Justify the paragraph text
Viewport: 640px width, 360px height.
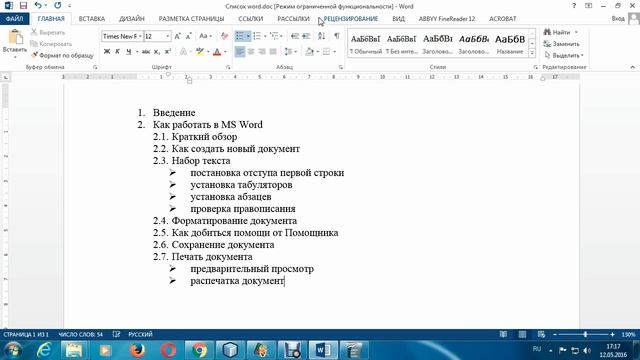click(273, 51)
